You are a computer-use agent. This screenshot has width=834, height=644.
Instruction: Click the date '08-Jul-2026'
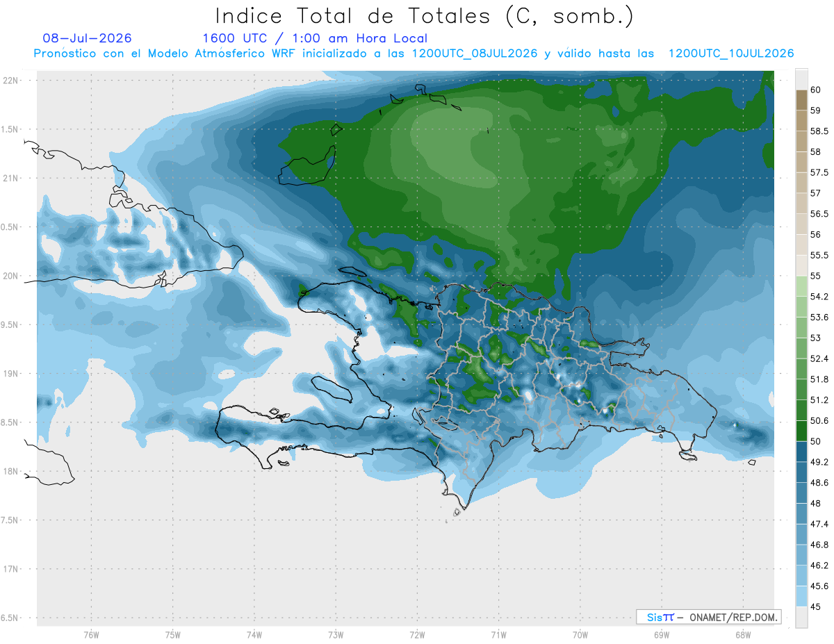[x=87, y=38]
